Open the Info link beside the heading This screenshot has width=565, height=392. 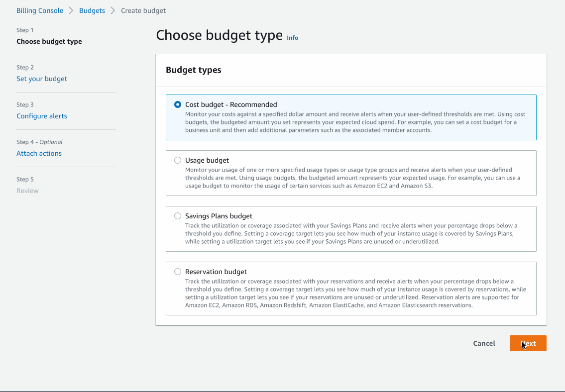click(x=292, y=38)
